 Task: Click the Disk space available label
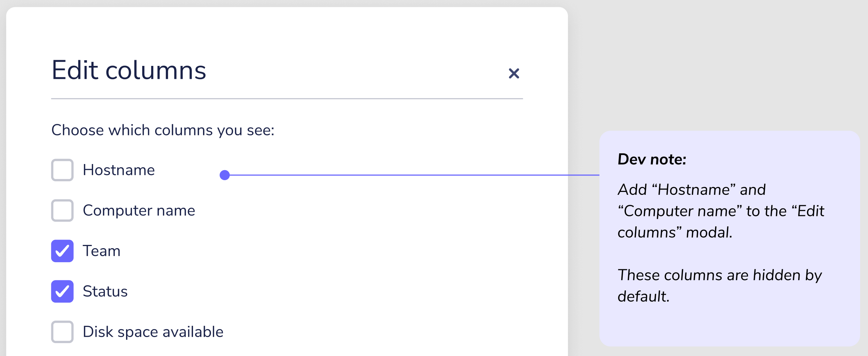tap(153, 332)
